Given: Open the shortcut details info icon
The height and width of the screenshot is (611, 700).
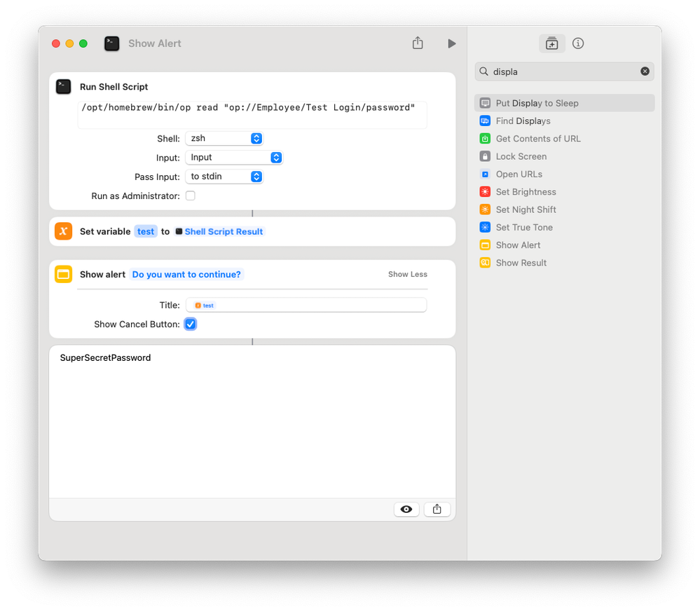Looking at the screenshot, I should [577, 43].
